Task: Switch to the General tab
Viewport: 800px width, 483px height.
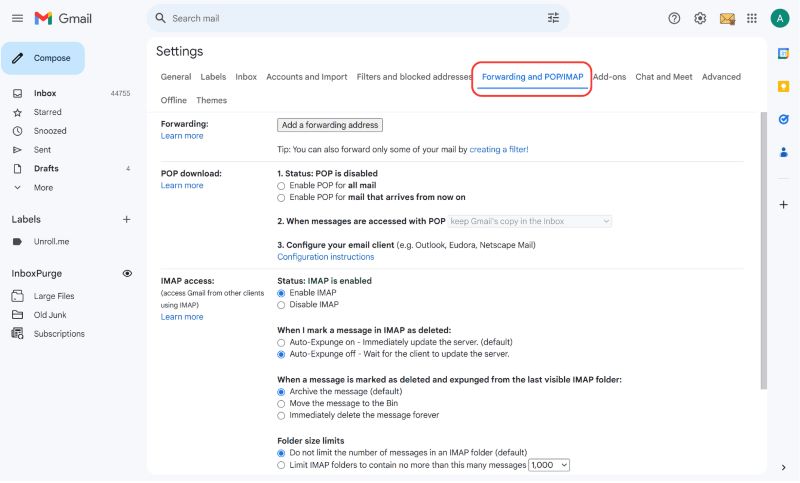Action: (176, 77)
